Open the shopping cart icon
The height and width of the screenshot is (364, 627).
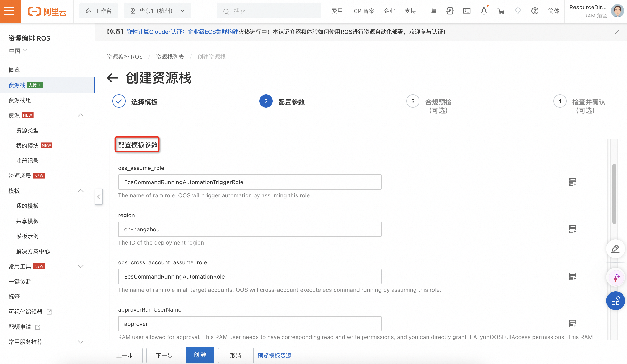pos(501,11)
